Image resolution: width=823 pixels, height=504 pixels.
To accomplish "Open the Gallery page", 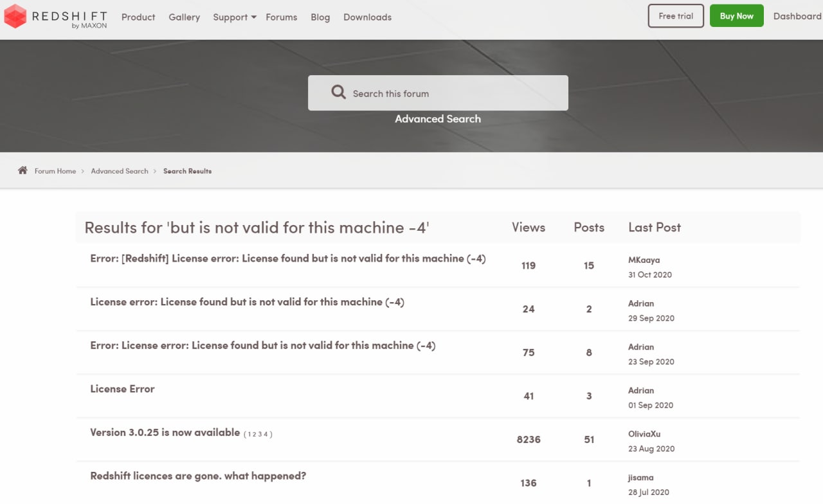I will click(185, 17).
